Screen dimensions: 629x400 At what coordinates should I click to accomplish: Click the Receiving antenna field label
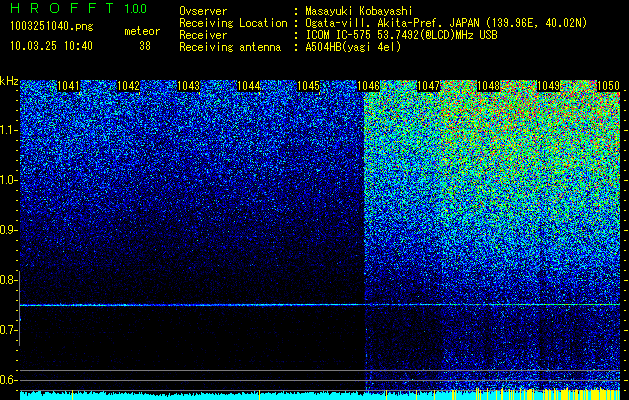[x=230, y=47]
